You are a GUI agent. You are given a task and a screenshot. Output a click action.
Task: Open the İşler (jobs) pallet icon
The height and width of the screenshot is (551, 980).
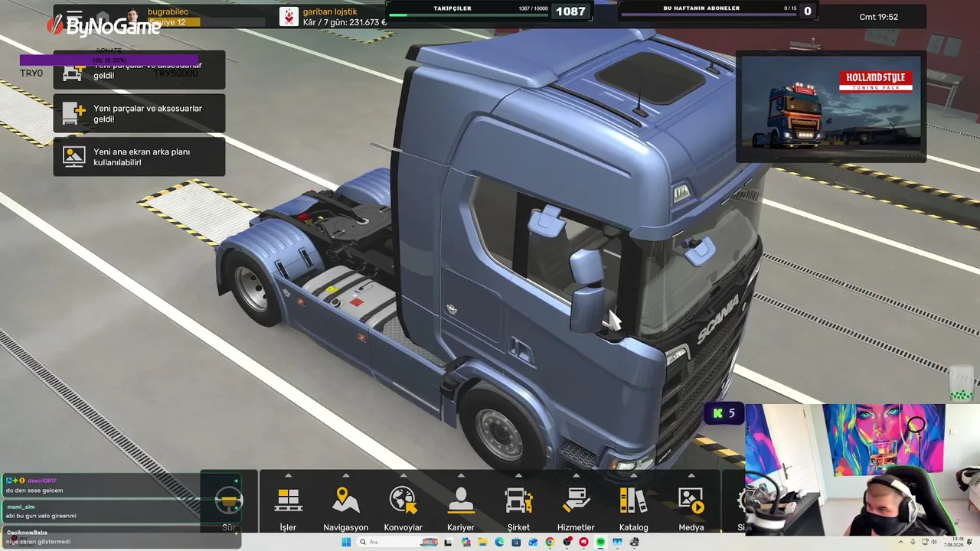coord(288,500)
